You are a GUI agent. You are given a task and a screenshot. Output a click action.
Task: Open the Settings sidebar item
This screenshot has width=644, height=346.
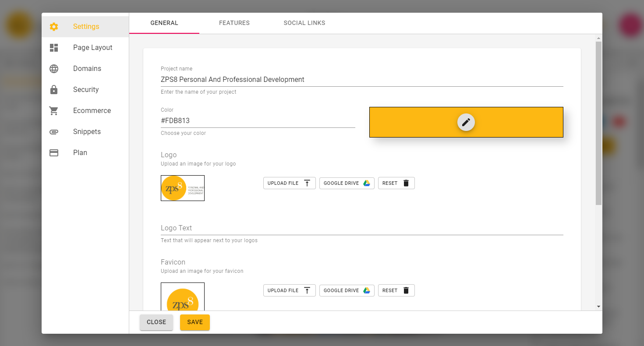pyautogui.click(x=85, y=27)
